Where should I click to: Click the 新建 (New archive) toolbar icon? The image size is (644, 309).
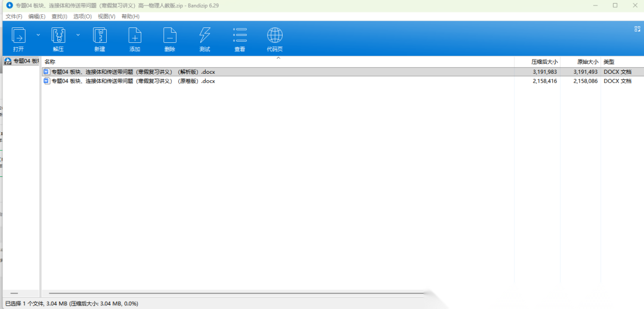(x=99, y=37)
